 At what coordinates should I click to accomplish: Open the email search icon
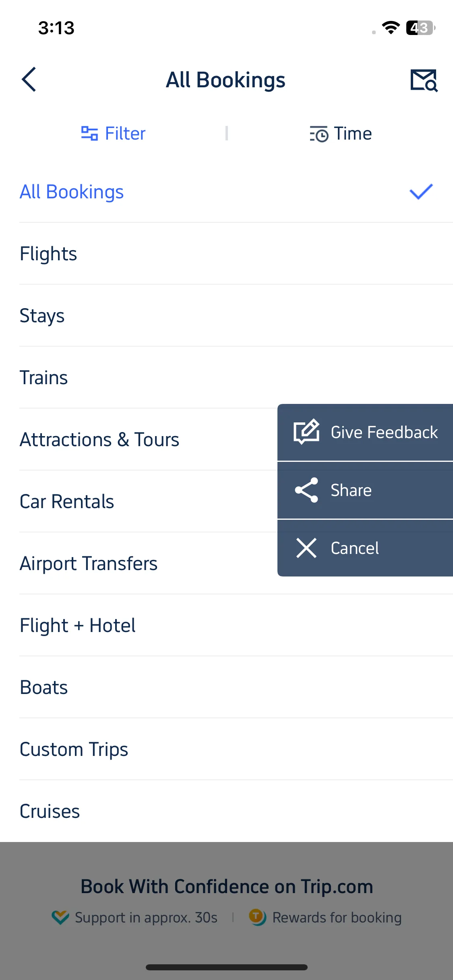[424, 80]
